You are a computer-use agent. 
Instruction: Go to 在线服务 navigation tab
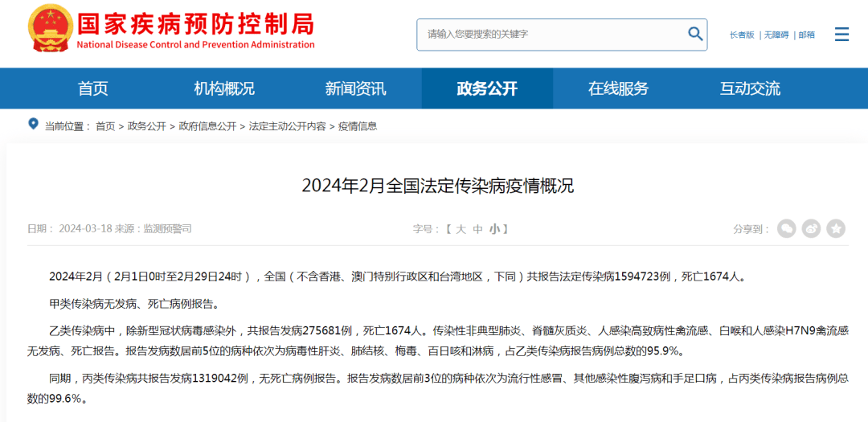pyautogui.click(x=618, y=88)
